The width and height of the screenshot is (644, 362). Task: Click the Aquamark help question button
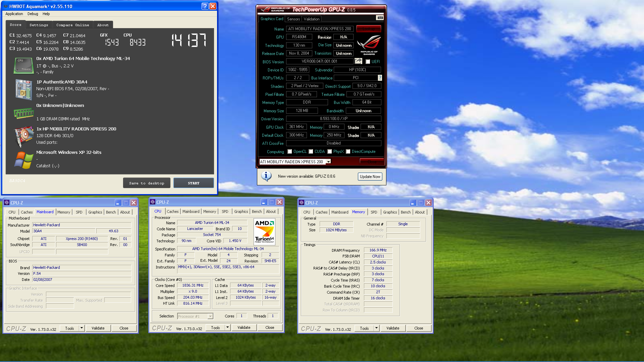205,6
